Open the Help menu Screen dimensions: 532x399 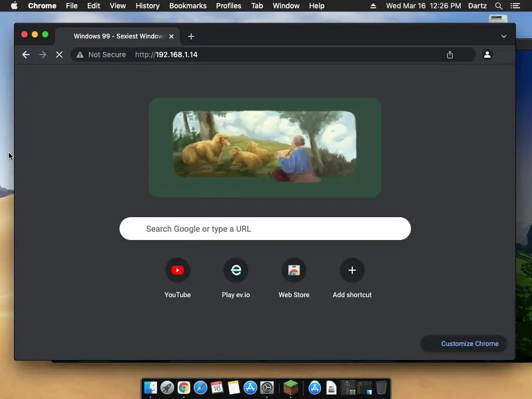coord(316,6)
